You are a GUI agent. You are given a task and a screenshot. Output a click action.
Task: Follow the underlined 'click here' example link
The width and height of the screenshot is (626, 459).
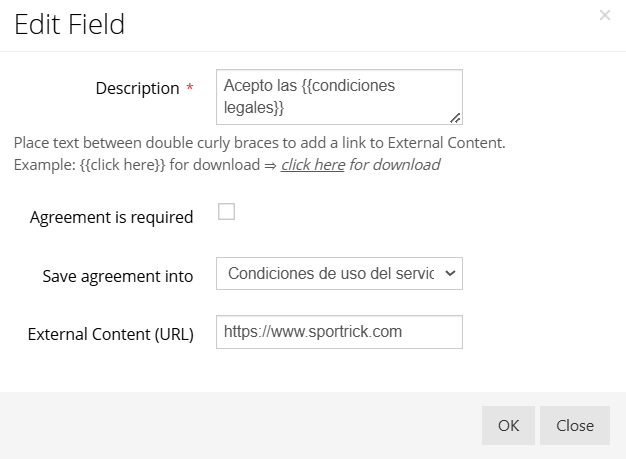[313, 164]
